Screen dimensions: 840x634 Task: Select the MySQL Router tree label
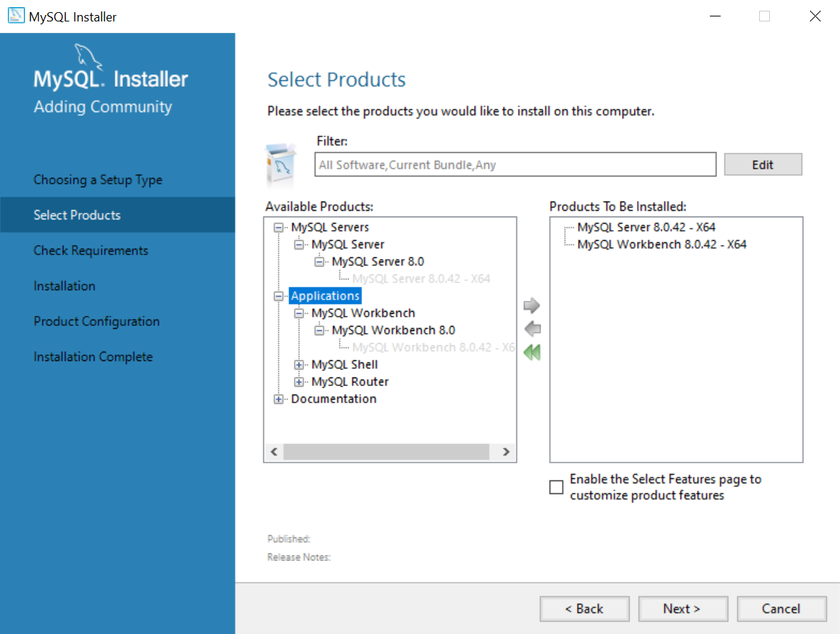[x=350, y=381]
